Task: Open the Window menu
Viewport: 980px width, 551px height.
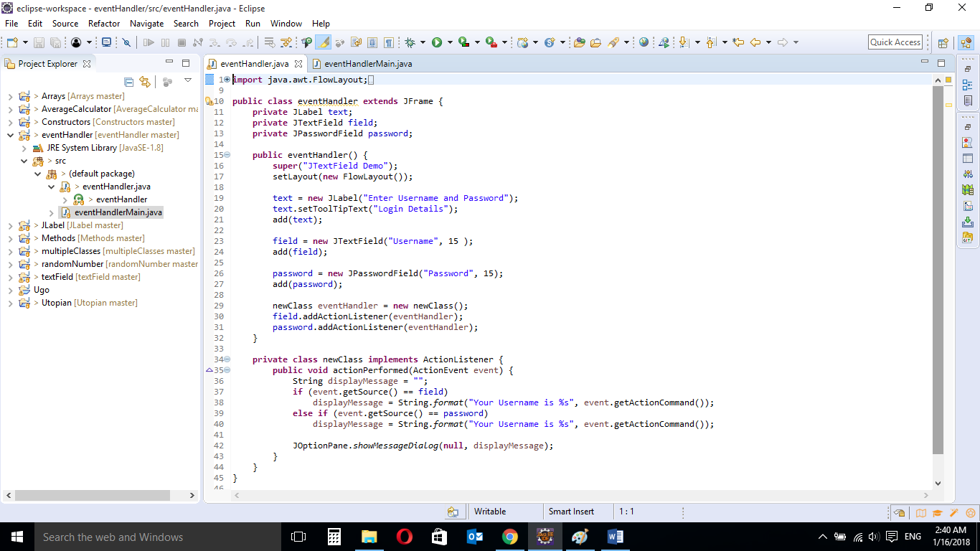Action: point(286,24)
